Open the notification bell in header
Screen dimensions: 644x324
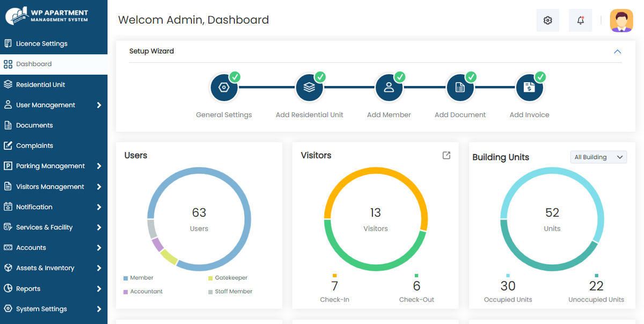(580, 20)
